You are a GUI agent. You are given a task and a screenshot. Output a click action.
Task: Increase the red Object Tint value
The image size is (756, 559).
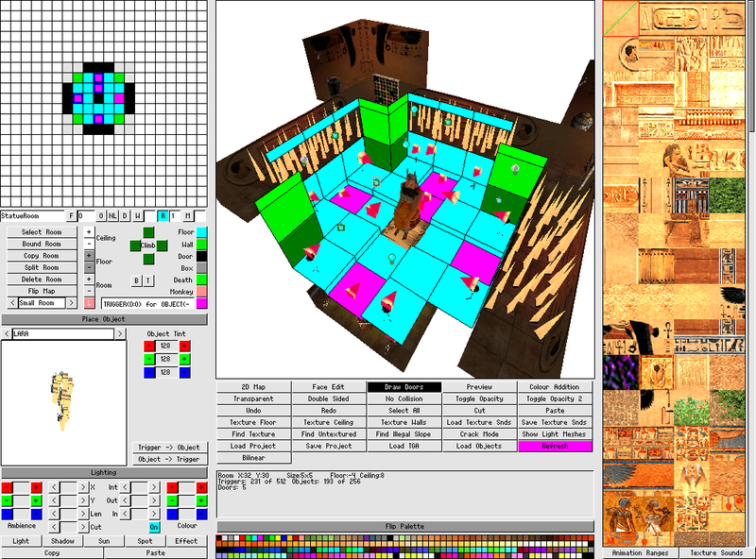pos(184,346)
